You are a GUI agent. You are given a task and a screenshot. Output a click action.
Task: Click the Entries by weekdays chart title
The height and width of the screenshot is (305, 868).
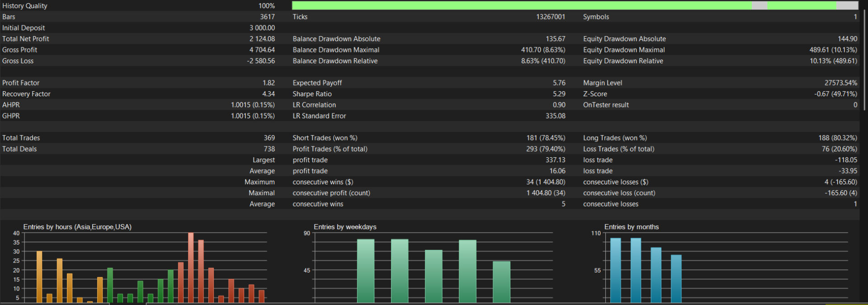pyautogui.click(x=345, y=227)
